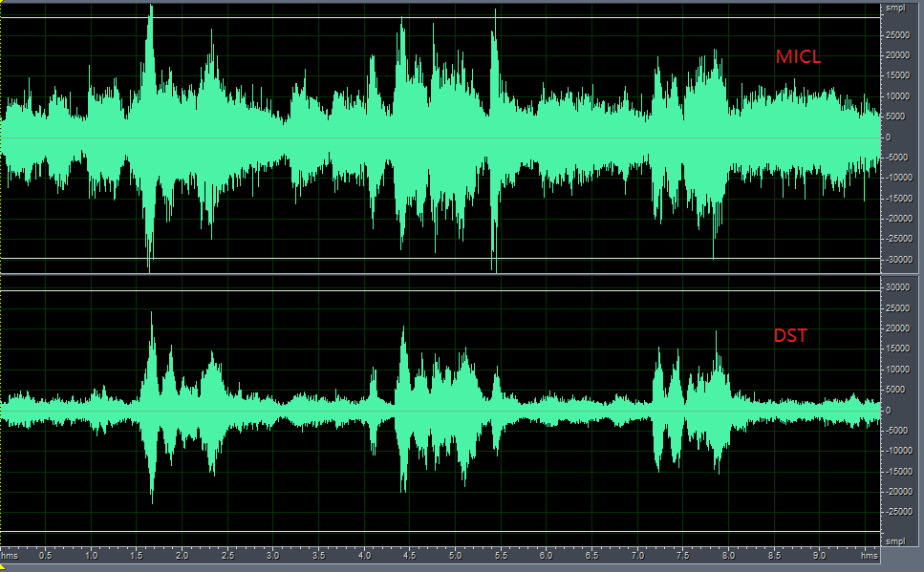Click -25000 on the upper channel amplitude scale

coord(897,239)
